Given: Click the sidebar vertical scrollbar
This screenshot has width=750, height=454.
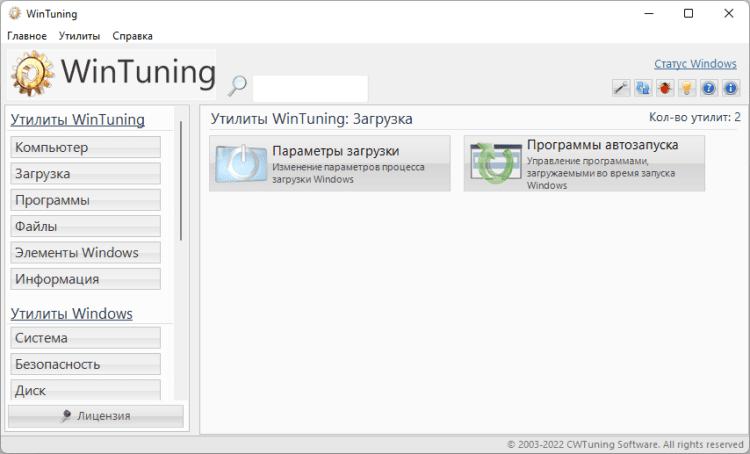Looking at the screenshot, I should click(181, 181).
